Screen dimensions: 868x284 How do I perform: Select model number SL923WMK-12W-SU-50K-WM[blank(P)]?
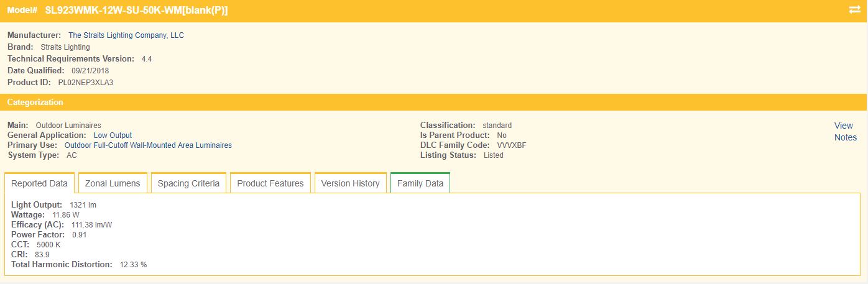136,11
